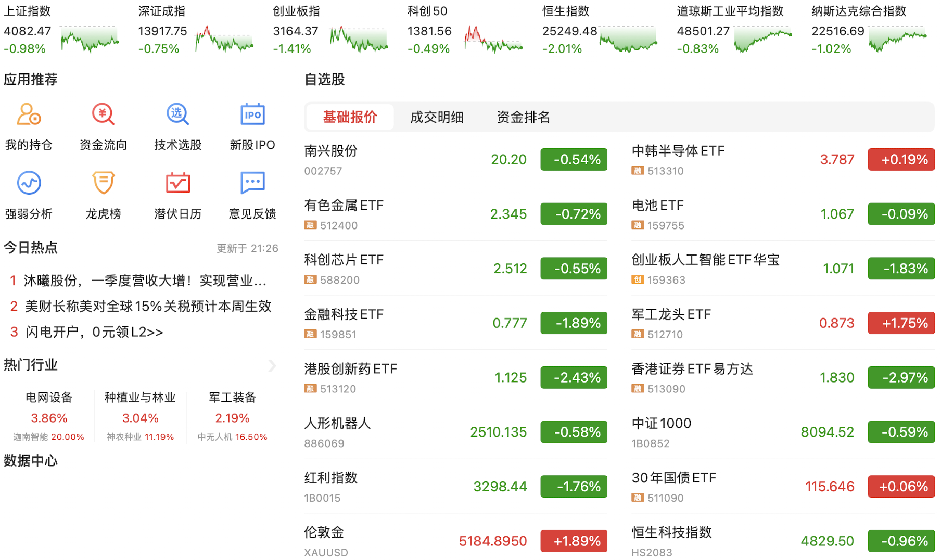941x560 pixels.
Task: Open the 美财长 tariff news headline
Action: [x=148, y=307]
